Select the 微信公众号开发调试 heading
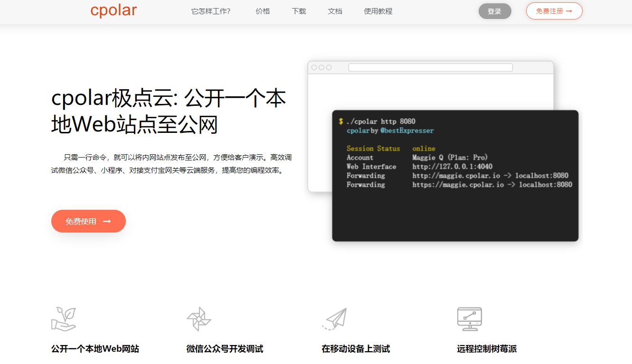632x364 pixels. [225, 349]
